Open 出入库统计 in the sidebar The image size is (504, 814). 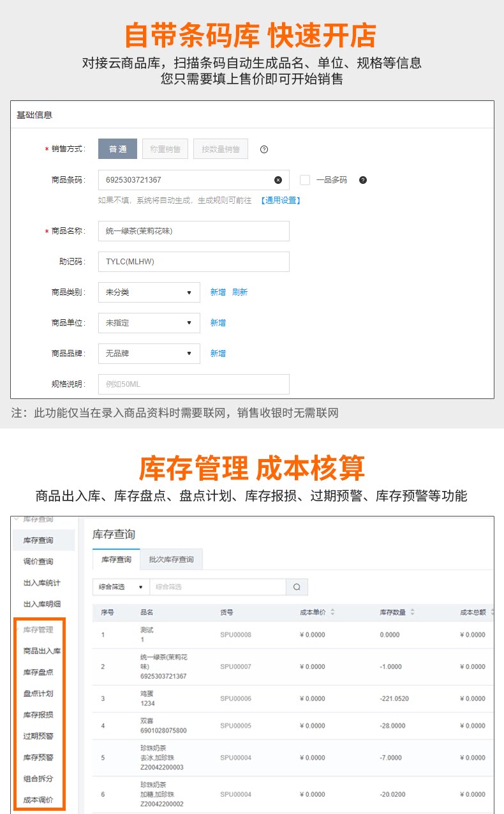[x=42, y=583]
